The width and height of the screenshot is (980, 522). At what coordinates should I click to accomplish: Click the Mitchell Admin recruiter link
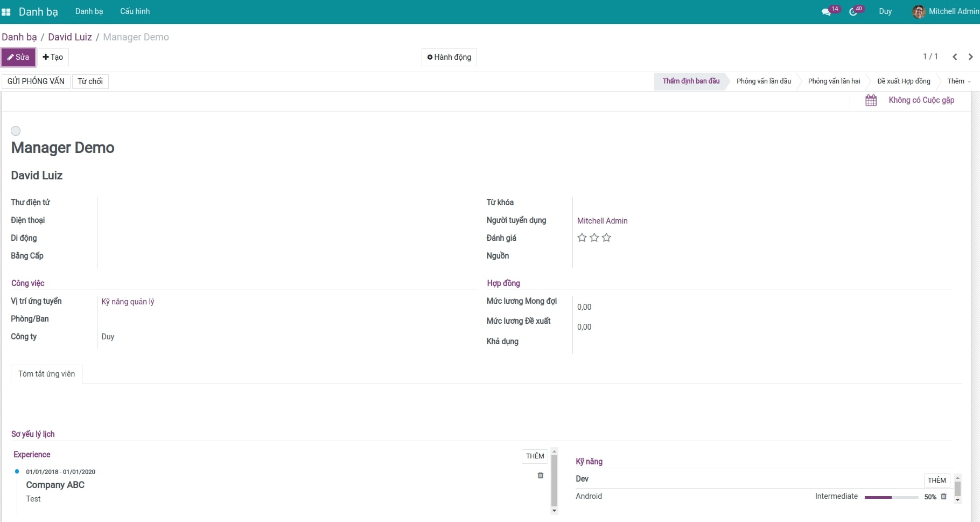pyautogui.click(x=602, y=221)
